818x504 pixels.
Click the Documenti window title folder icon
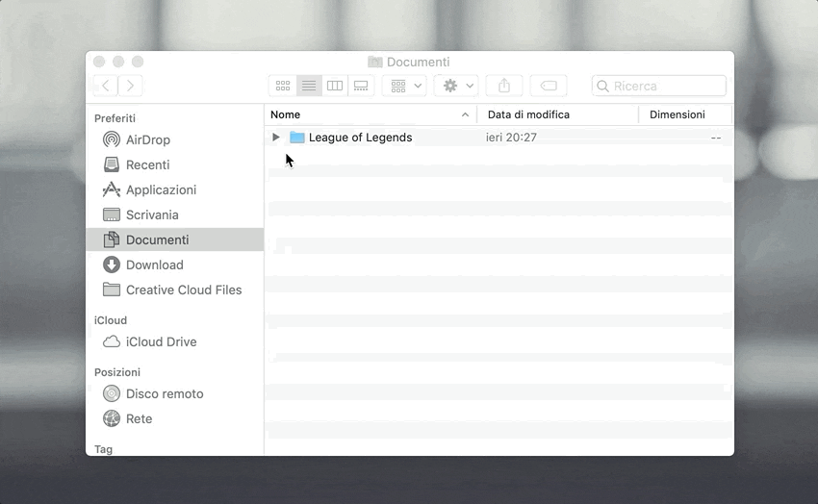coord(374,62)
